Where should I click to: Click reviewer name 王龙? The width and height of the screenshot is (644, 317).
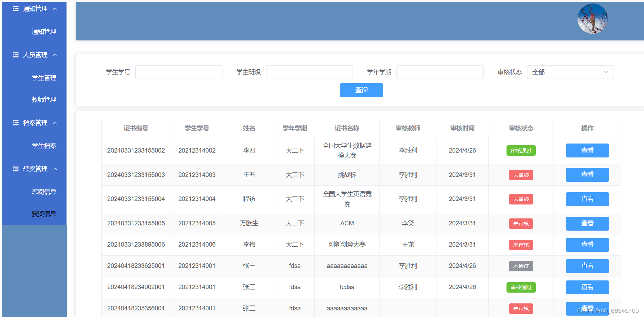pyautogui.click(x=408, y=245)
